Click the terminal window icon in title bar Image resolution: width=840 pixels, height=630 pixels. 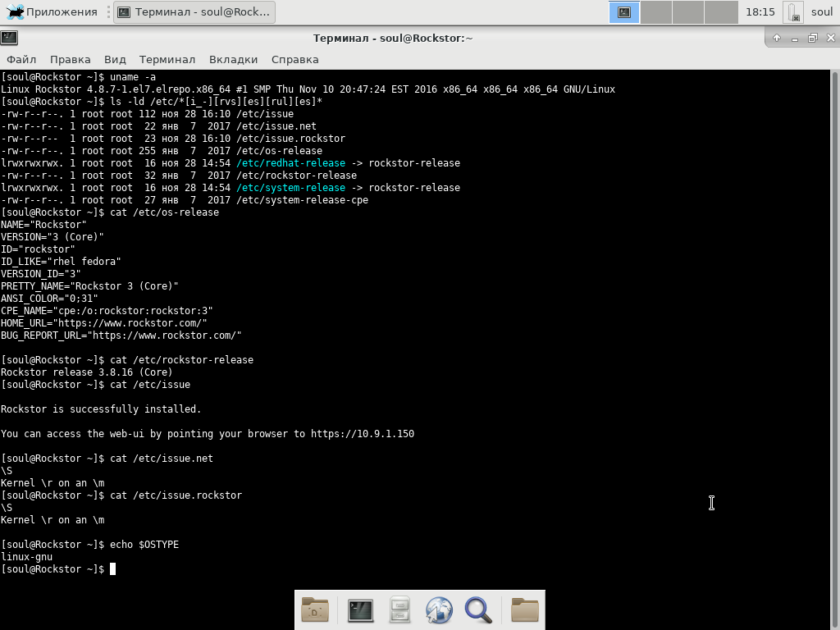click(x=9, y=38)
